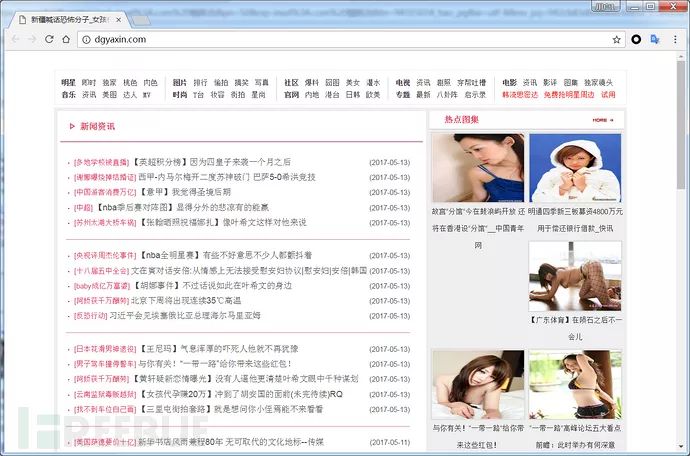Open the 社区 navigation category
Image resolution: width=690 pixels, height=456 pixels.
click(x=291, y=82)
